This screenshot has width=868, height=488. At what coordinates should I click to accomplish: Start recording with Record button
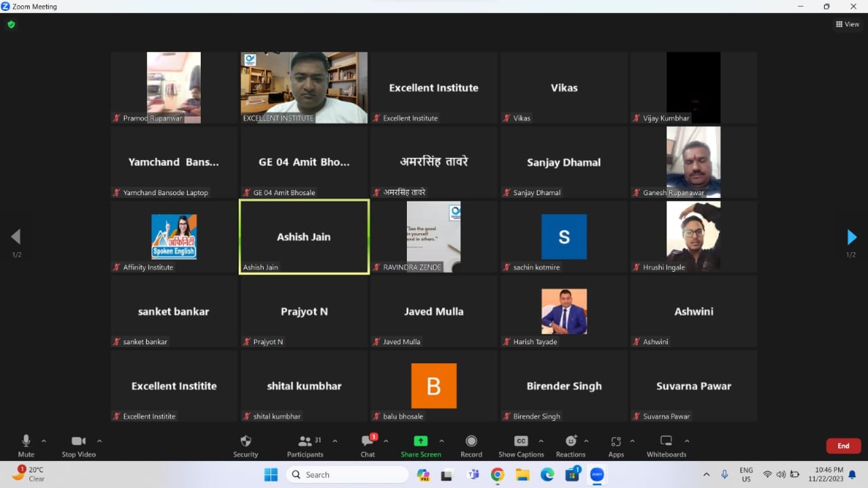(471, 446)
